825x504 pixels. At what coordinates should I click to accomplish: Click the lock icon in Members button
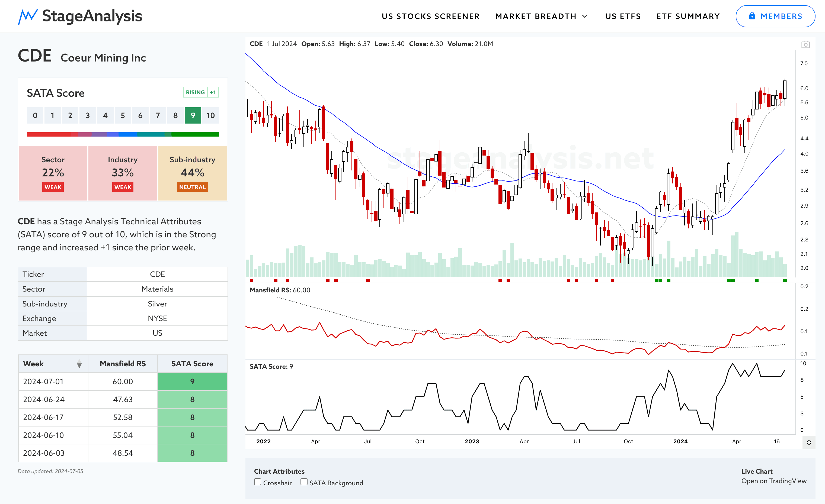point(752,16)
